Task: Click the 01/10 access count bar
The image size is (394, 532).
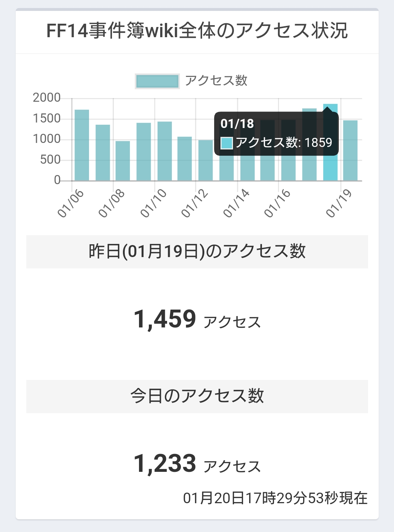Action: coord(165,151)
